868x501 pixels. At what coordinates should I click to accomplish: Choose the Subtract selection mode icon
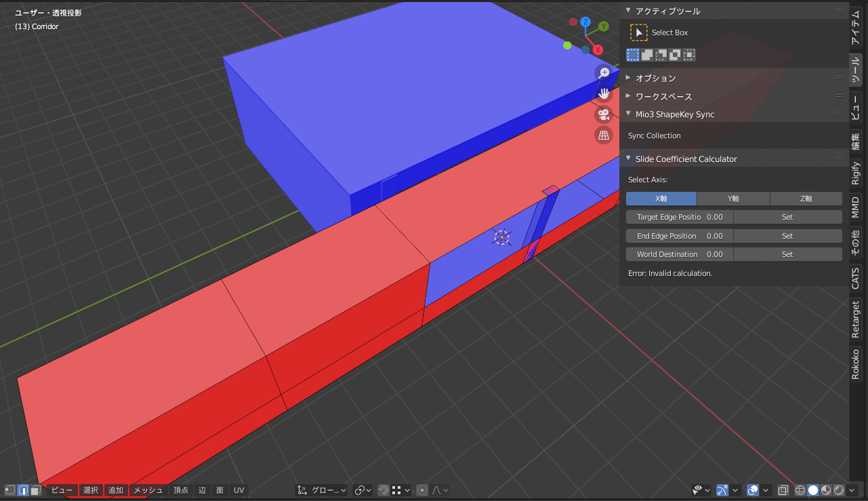[x=661, y=55]
